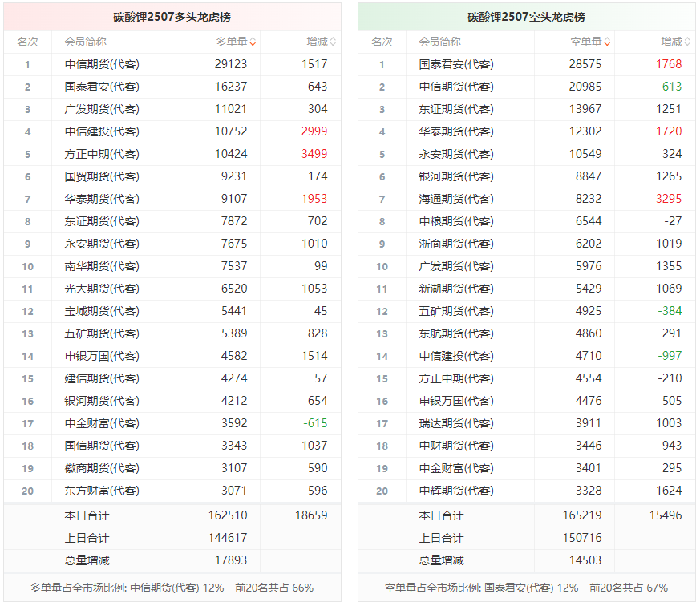This screenshot has width=700, height=606.
Task: Click red change value 1768
Action: click(669, 64)
